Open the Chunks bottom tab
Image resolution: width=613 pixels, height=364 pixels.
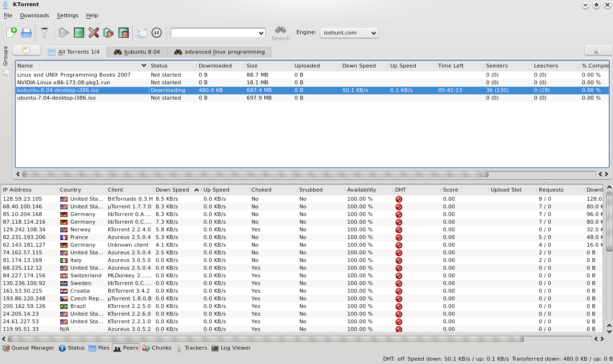point(157,348)
